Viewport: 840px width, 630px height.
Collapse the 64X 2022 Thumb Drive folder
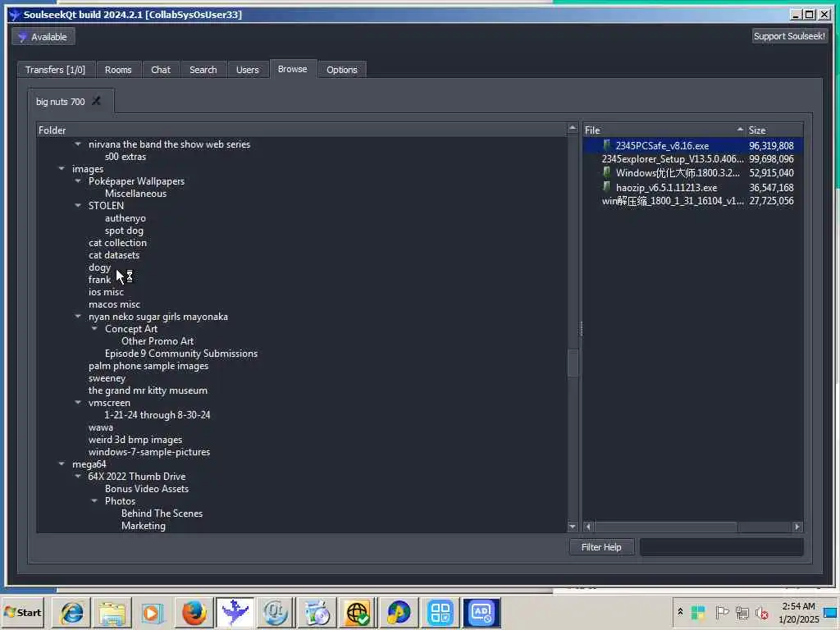pyautogui.click(x=78, y=477)
